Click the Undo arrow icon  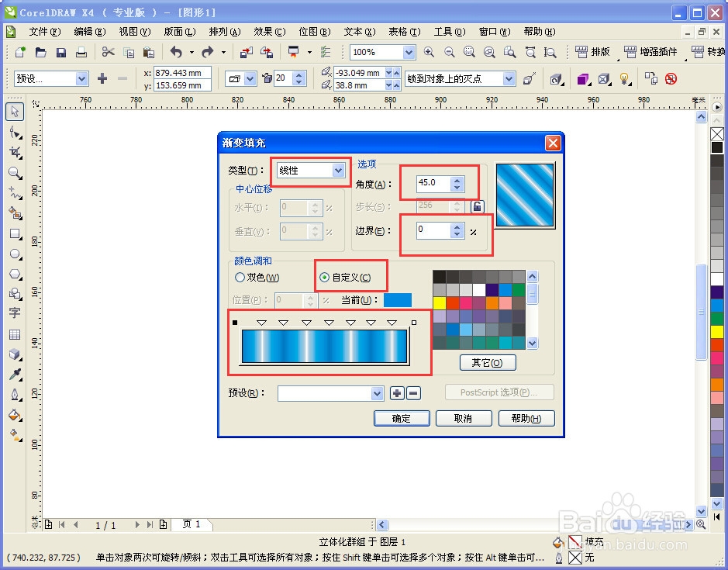(x=176, y=52)
